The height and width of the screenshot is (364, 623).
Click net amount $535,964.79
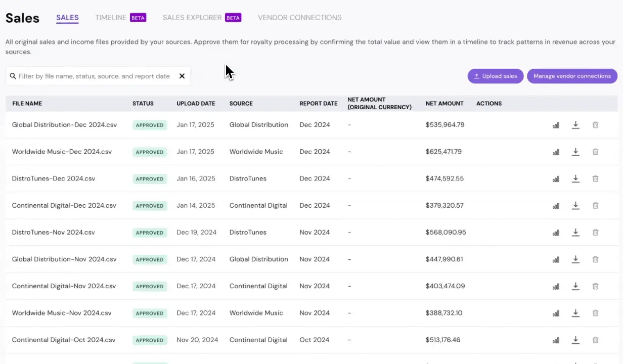445,125
